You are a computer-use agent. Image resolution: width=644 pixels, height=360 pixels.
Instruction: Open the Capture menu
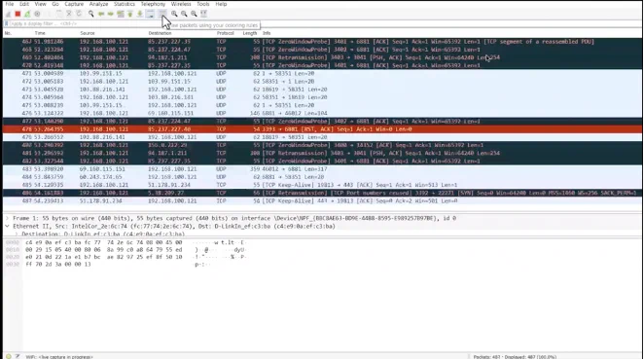pos(74,4)
